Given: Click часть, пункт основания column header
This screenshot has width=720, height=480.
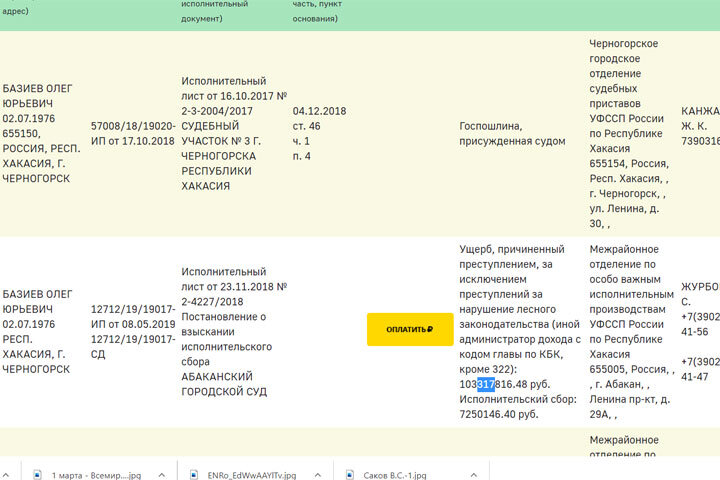Looking at the screenshot, I should [x=317, y=11].
